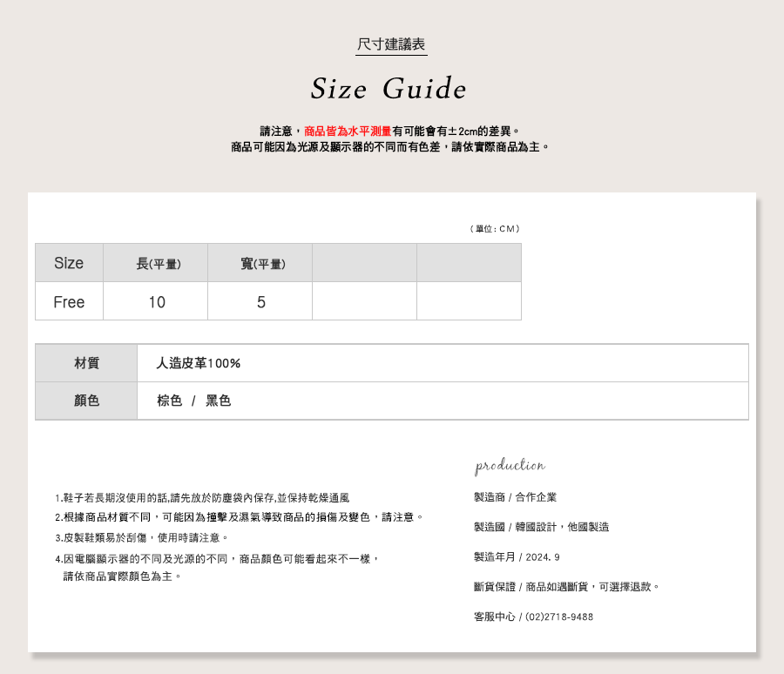Select the 長(平量) column header
Screen dimensions: 784x674
[158, 264]
